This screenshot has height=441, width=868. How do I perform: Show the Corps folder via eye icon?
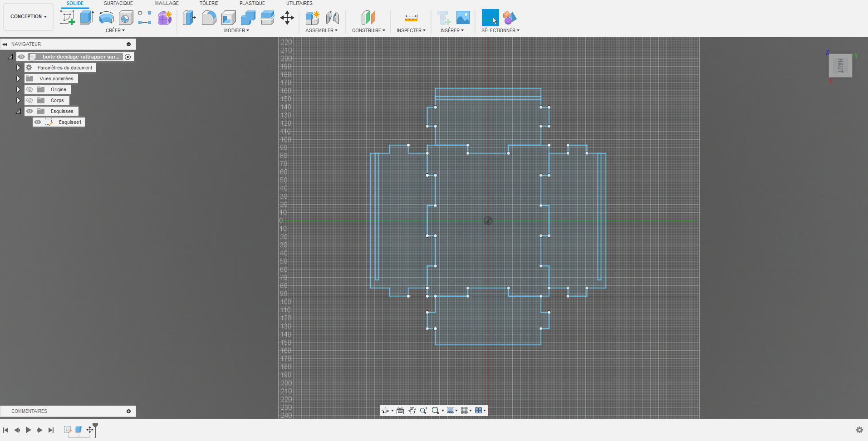click(29, 100)
